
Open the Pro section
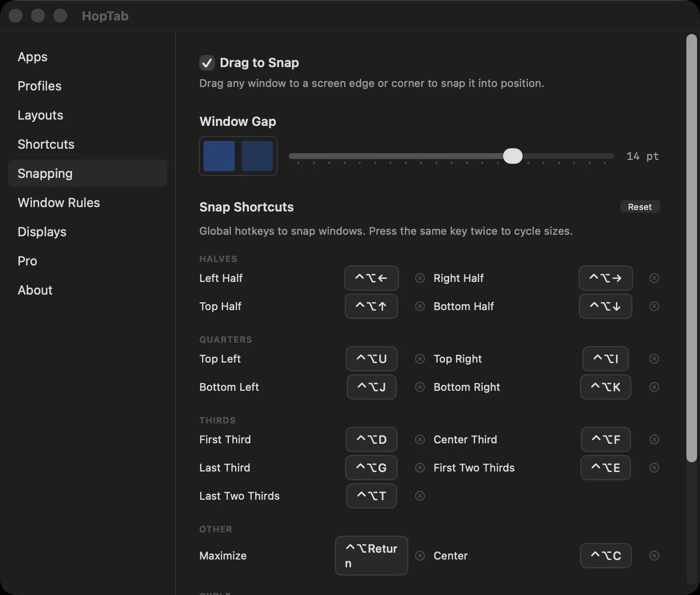click(x=87, y=261)
